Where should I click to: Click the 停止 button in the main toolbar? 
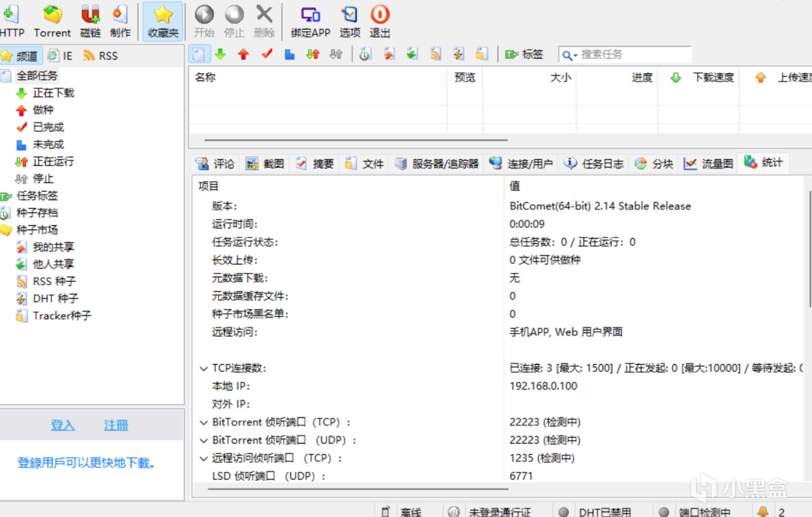pyautogui.click(x=234, y=22)
